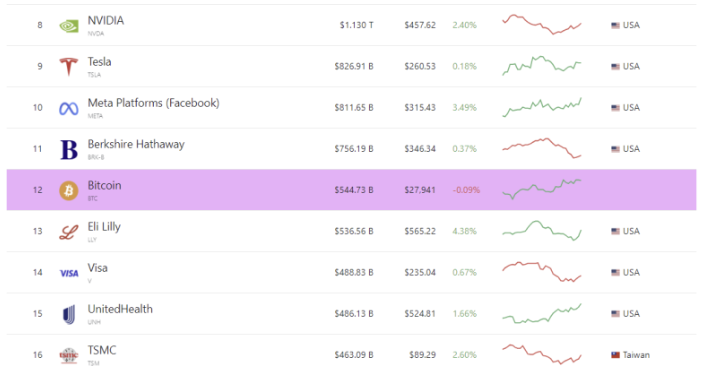Click Visa's red sparkline chart
The width and height of the screenshot is (715, 373).
pos(542,272)
